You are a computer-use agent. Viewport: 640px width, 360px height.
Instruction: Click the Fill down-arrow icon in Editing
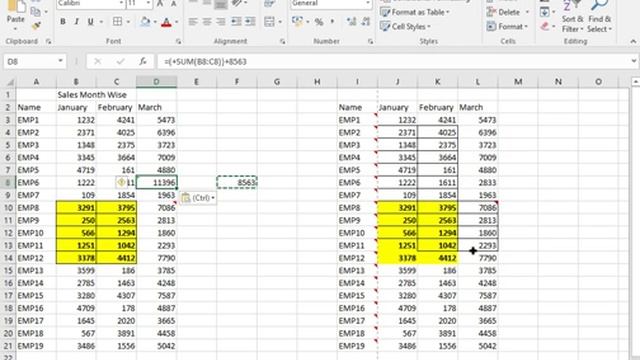pos(544,12)
